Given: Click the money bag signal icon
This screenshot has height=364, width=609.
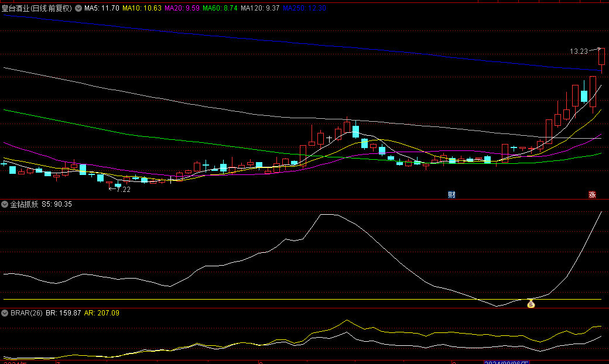Looking at the screenshot, I should tap(531, 304).
